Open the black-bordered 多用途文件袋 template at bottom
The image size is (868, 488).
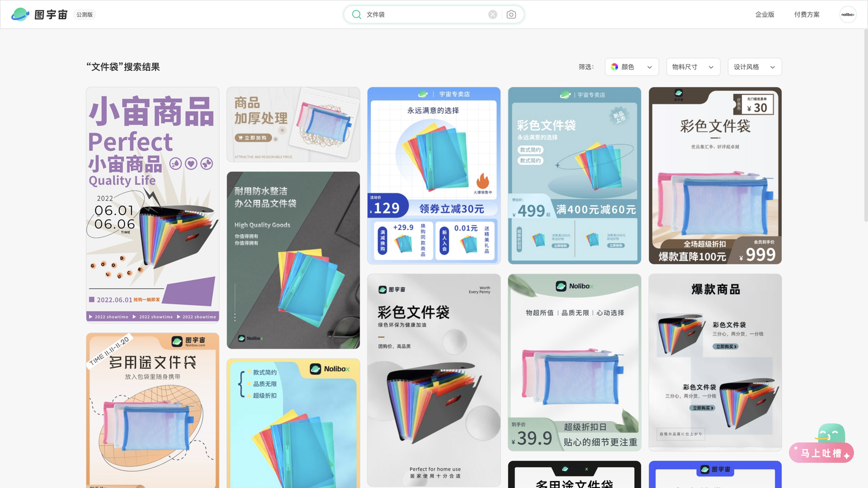(x=575, y=475)
